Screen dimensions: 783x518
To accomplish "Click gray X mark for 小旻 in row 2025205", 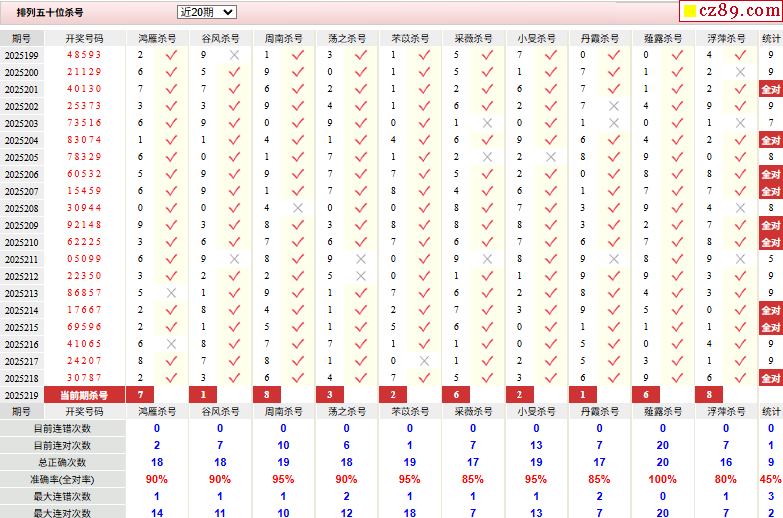I will (551, 157).
